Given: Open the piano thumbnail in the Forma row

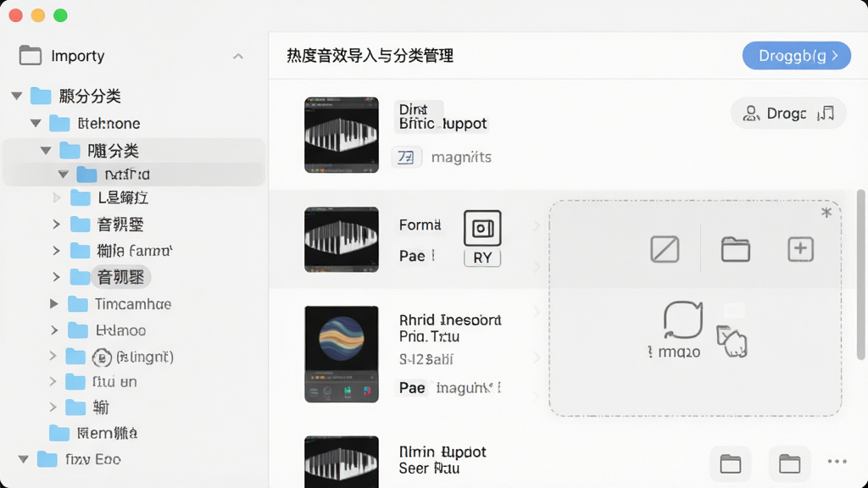Looking at the screenshot, I should (x=342, y=240).
